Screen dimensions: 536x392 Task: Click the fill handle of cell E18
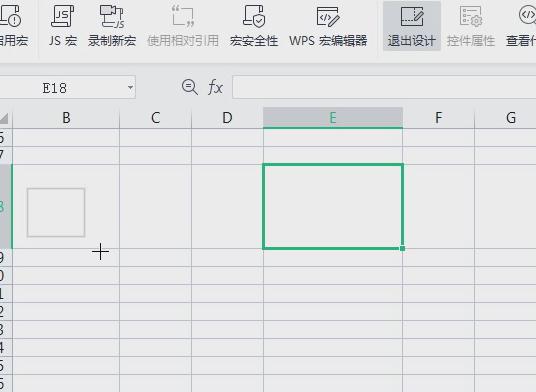point(402,248)
